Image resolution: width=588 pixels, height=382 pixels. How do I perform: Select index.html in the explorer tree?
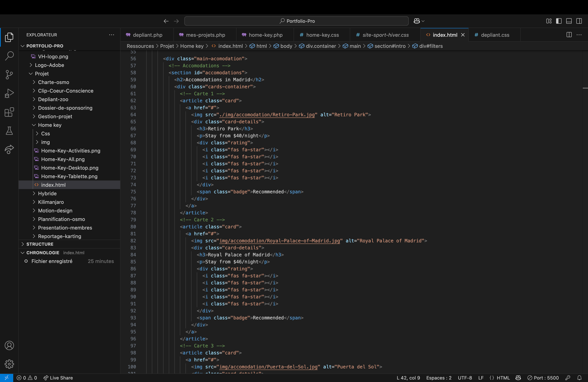[x=69, y=185]
